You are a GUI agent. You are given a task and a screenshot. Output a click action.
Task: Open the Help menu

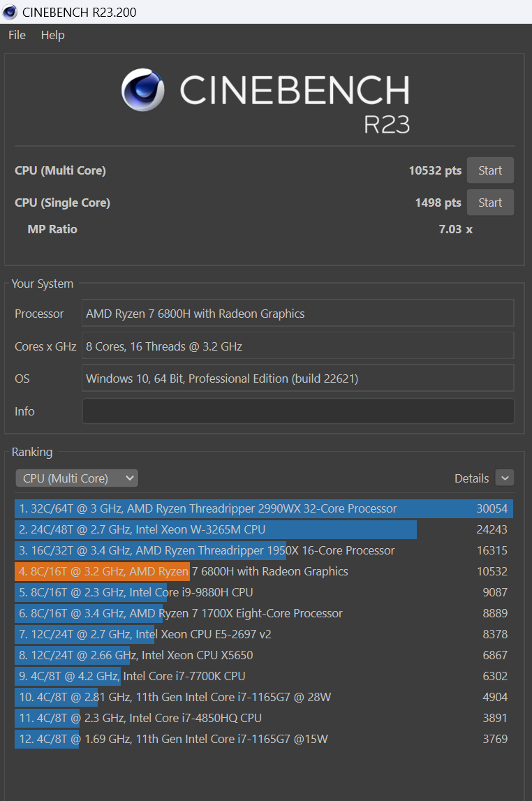tap(52, 35)
